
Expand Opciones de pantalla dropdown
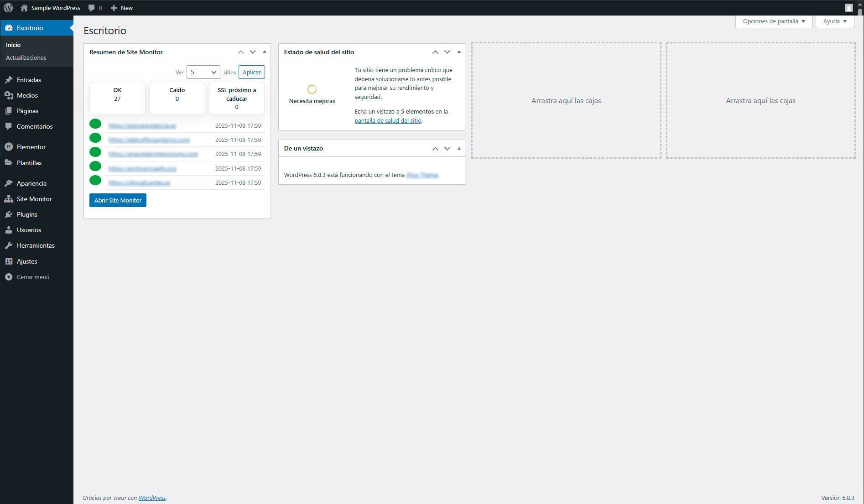[x=774, y=21]
